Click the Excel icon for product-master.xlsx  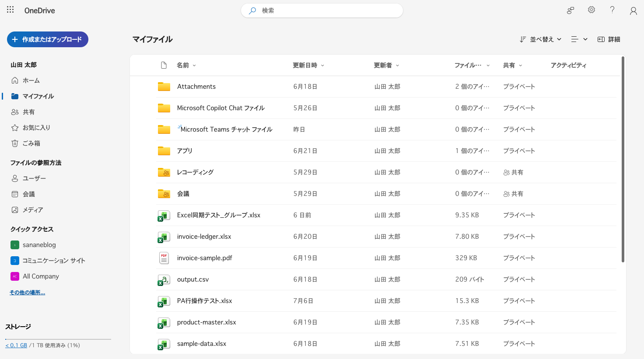[164, 322]
